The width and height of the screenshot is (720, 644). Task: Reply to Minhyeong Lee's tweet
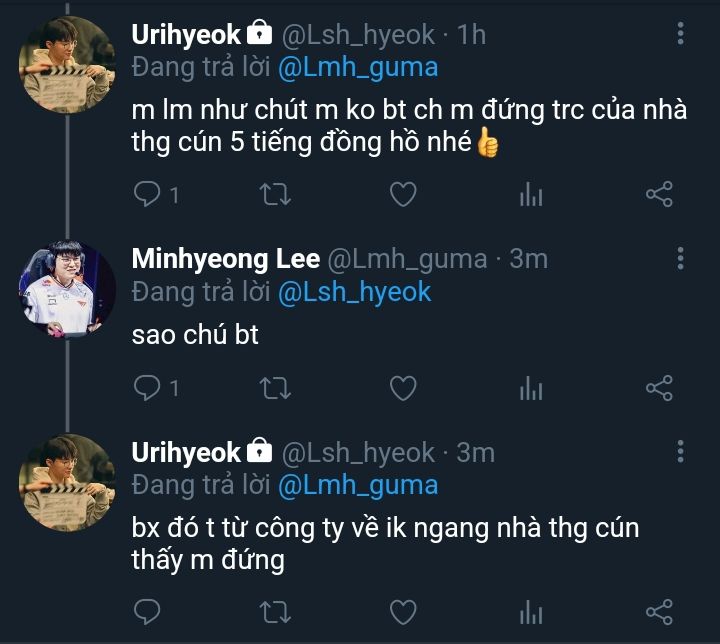[148, 387]
